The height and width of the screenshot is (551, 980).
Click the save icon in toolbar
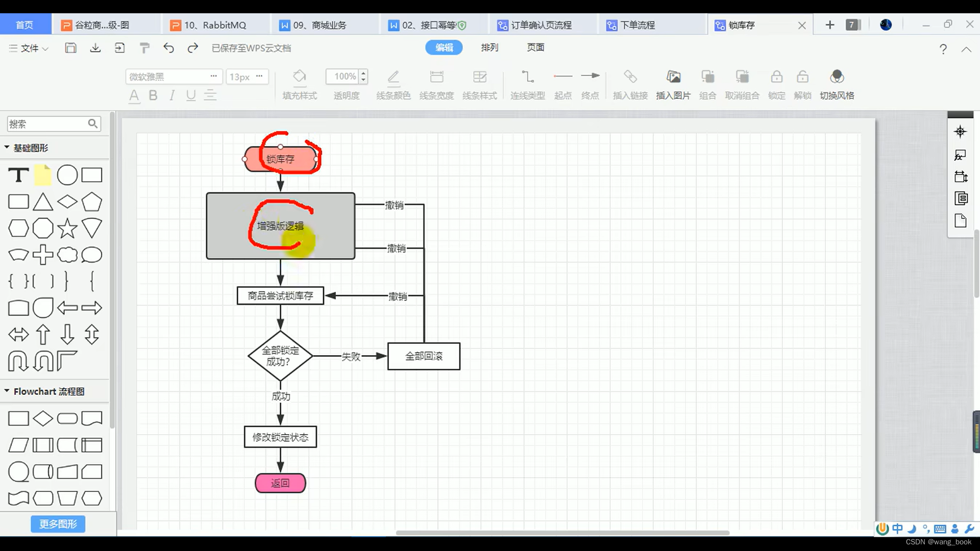(x=70, y=48)
